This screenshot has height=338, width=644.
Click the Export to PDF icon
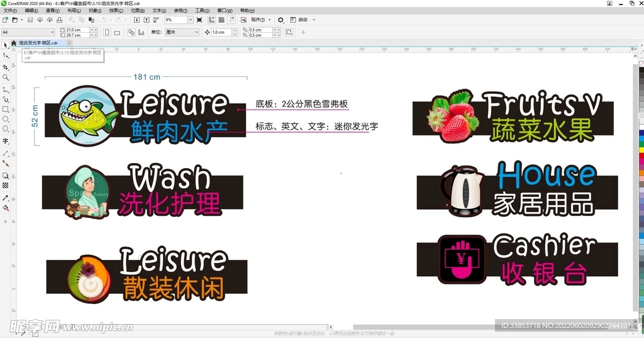pyautogui.click(x=156, y=20)
